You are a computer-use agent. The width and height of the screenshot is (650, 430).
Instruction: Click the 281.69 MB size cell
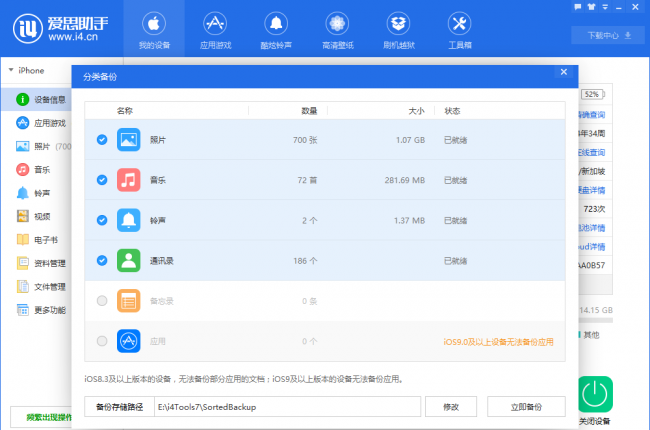click(x=405, y=180)
